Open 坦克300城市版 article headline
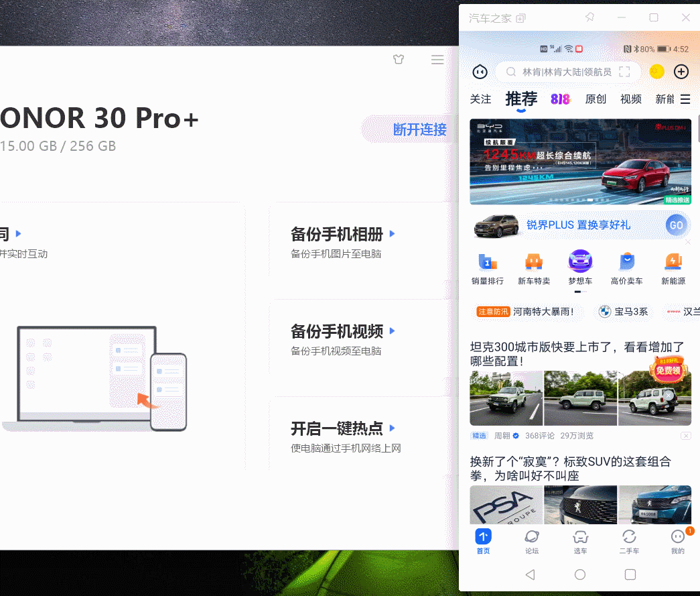 pyautogui.click(x=577, y=354)
